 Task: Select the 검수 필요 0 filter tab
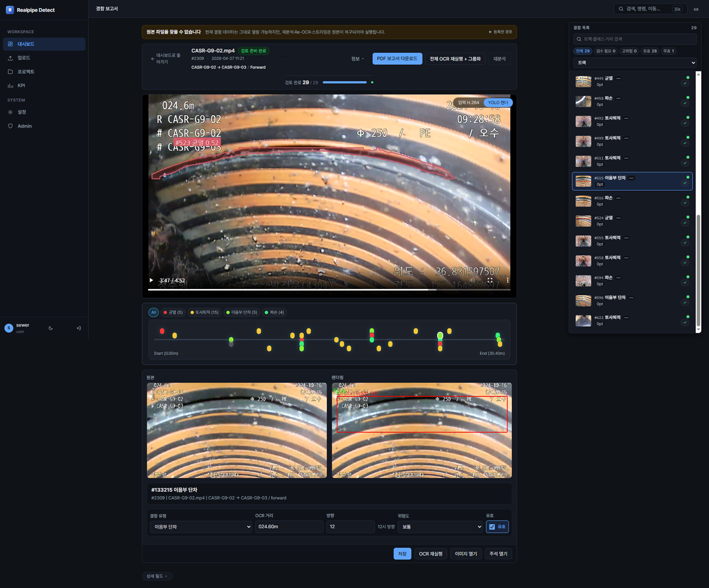click(605, 51)
